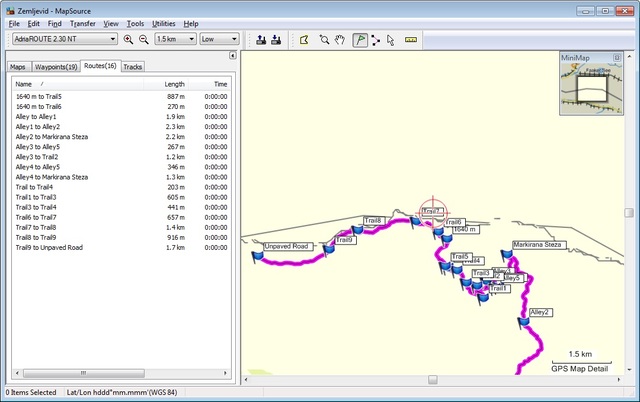The image size is (640, 402).
Task: Click the Trail9 waypoint flag on map
Action: point(329,250)
